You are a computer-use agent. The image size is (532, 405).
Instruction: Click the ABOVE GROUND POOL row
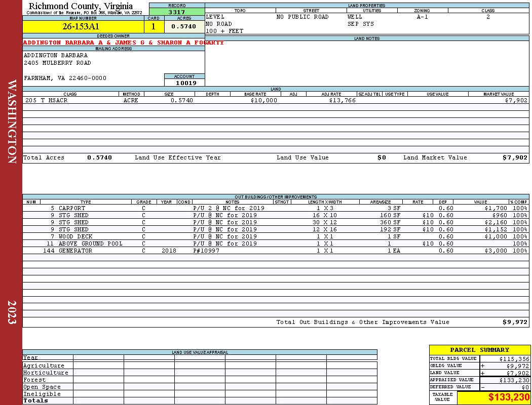coord(276,244)
